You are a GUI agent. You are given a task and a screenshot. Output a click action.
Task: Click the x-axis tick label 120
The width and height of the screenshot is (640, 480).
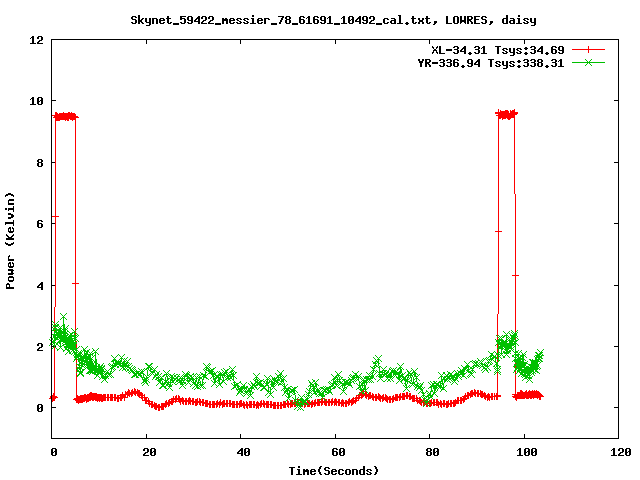pyautogui.click(x=621, y=452)
